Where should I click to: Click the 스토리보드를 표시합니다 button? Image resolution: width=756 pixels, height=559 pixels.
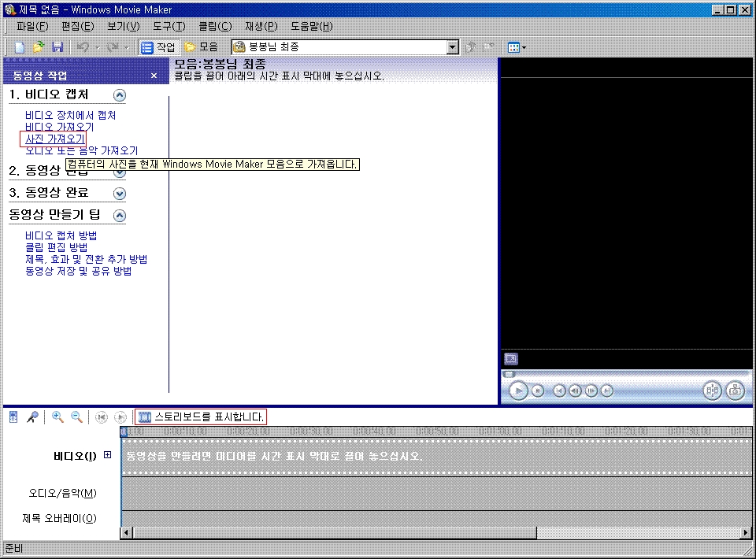(x=201, y=416)
